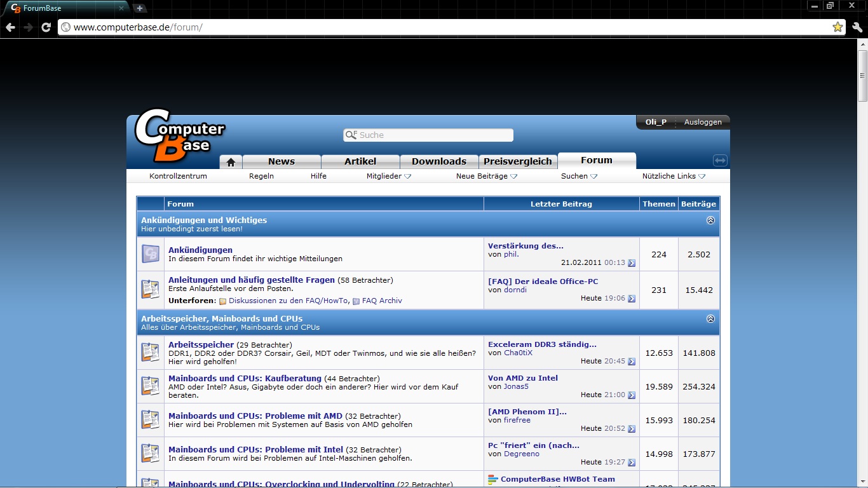Switch to the Preisvergleich tab

pyautogui.click(x=518, y=161)
